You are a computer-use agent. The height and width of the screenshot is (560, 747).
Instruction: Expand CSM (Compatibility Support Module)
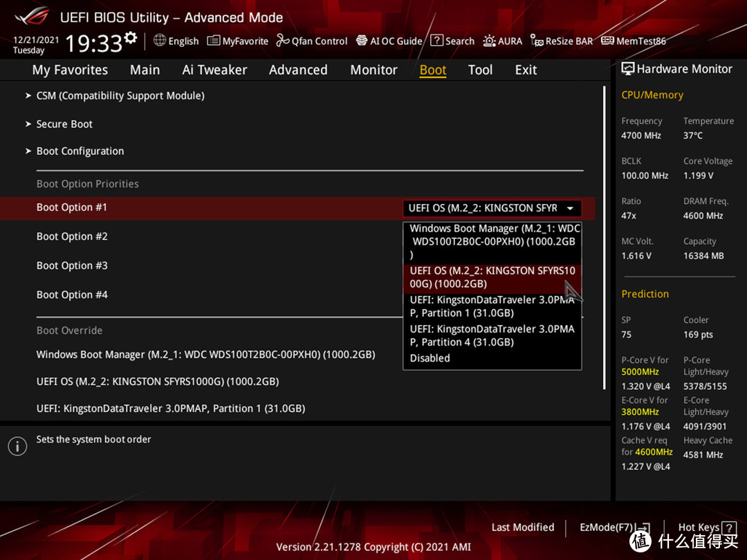115,95
